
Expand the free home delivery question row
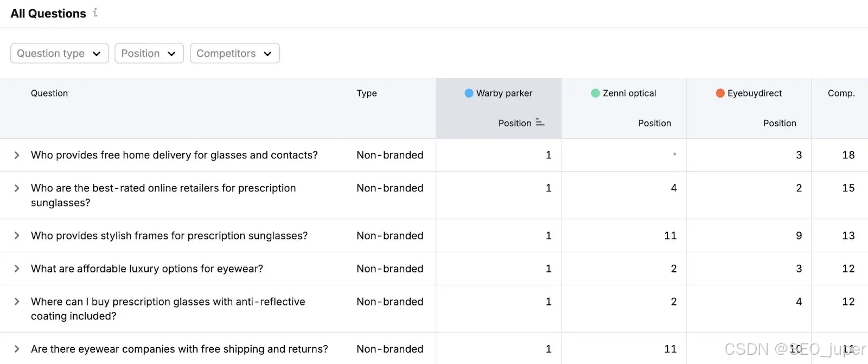click(x=17, y=155)
